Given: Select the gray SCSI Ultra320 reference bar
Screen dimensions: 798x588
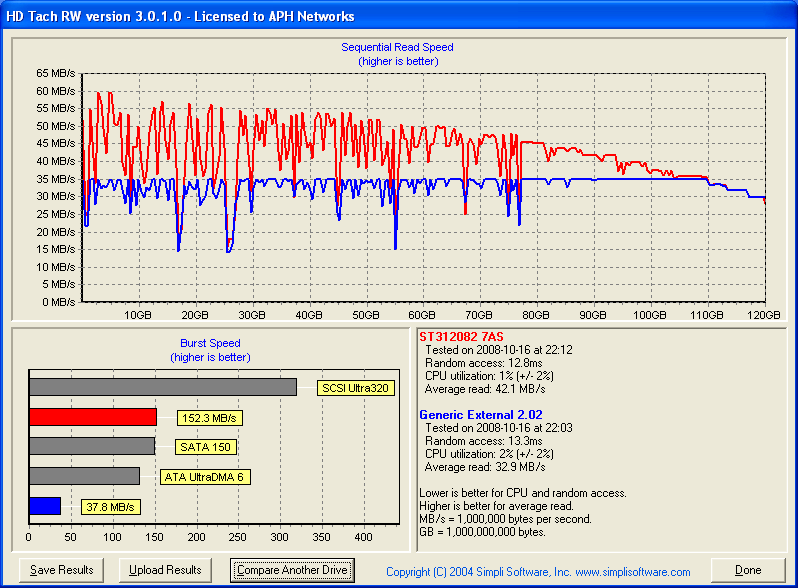Looking at the screenshot, I should [x=162, y=387].
